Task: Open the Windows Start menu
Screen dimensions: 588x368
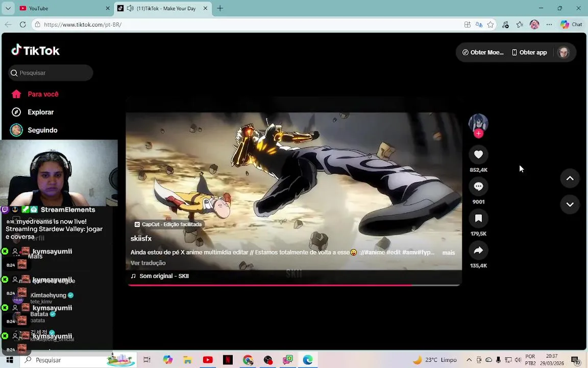Action: tap(10, 360)
